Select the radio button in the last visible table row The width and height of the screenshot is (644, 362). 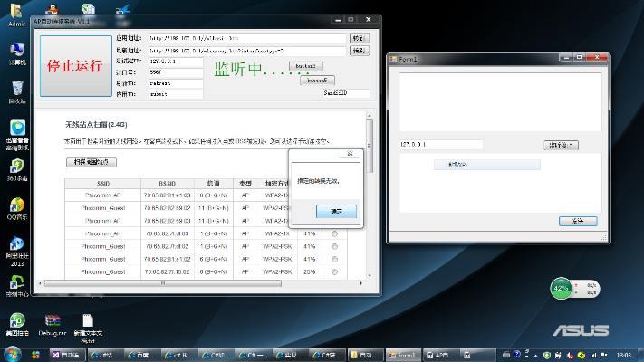(334, 271)
